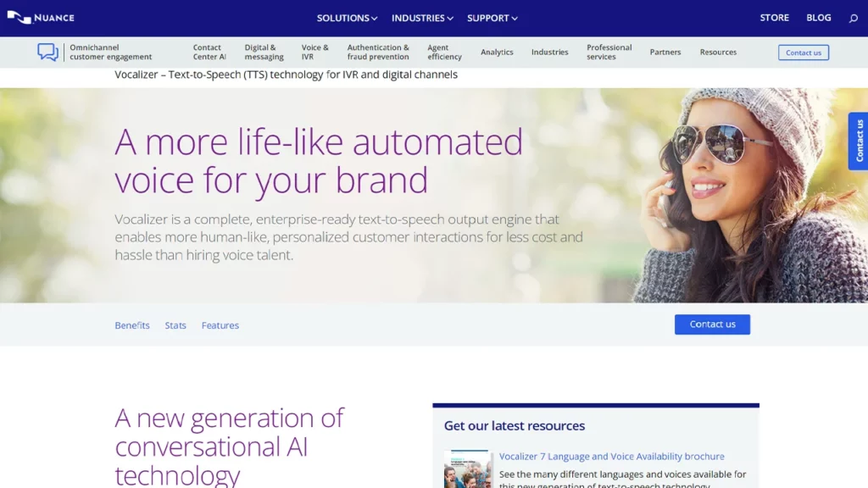Viewport: 868px width, 488px height.
Task: Open the vertical Contact us side tab
Action: click(859, 141)
